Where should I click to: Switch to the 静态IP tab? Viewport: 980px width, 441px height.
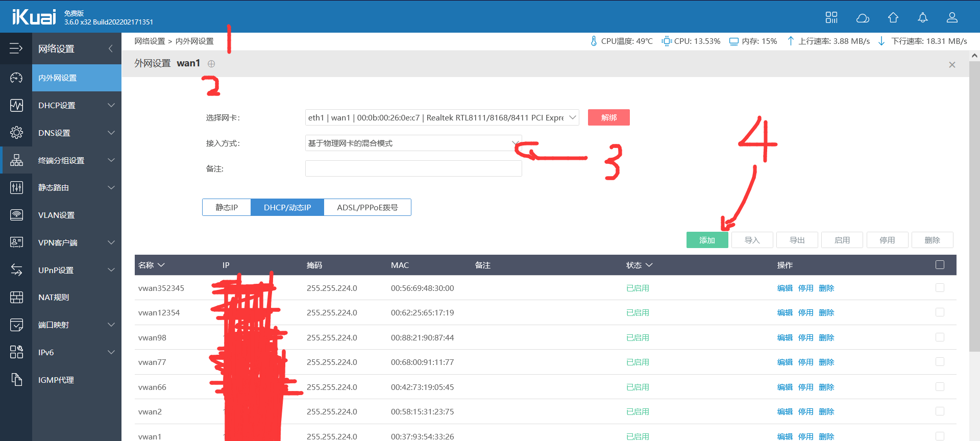[x=227, y=207]
